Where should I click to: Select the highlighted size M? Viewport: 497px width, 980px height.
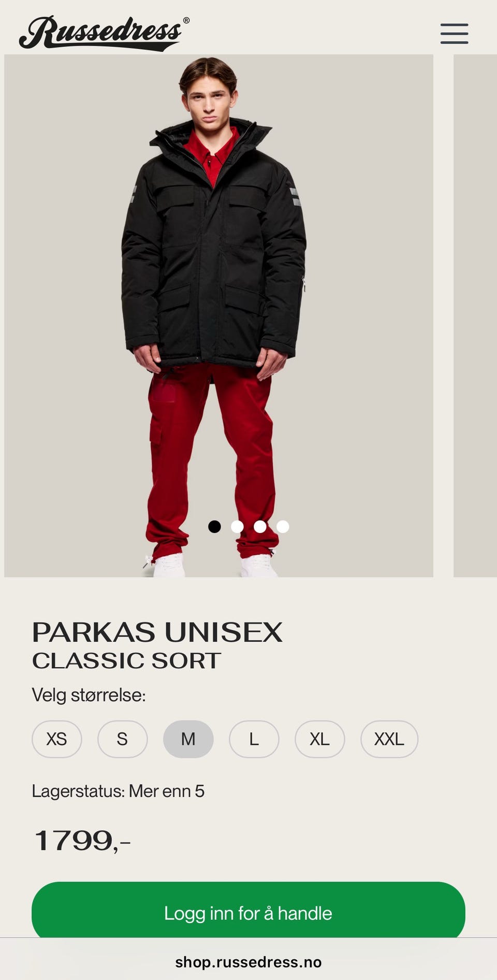(x=188, y=739)
